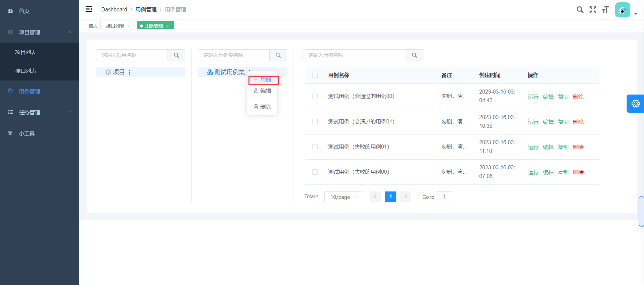Run 测试用例（会通过的用例00）with 运行
Image resolution: width=644 pixels, height=285 pixels.
[533, 97]
